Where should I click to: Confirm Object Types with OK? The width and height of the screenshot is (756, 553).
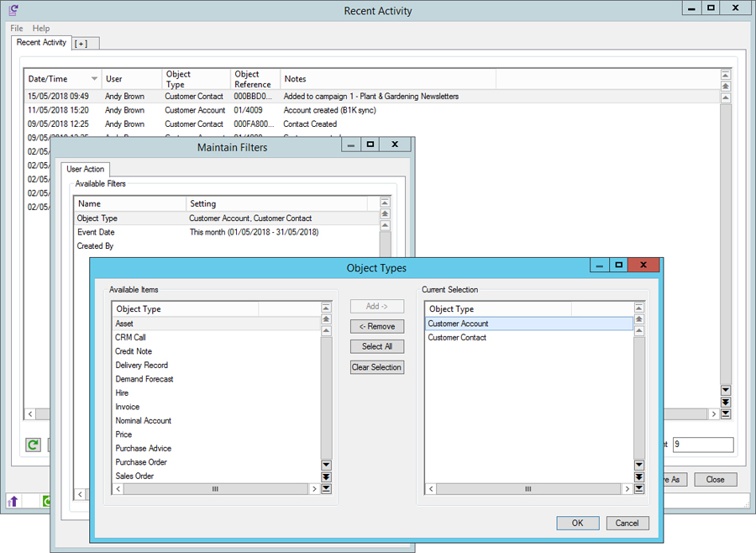578,523
